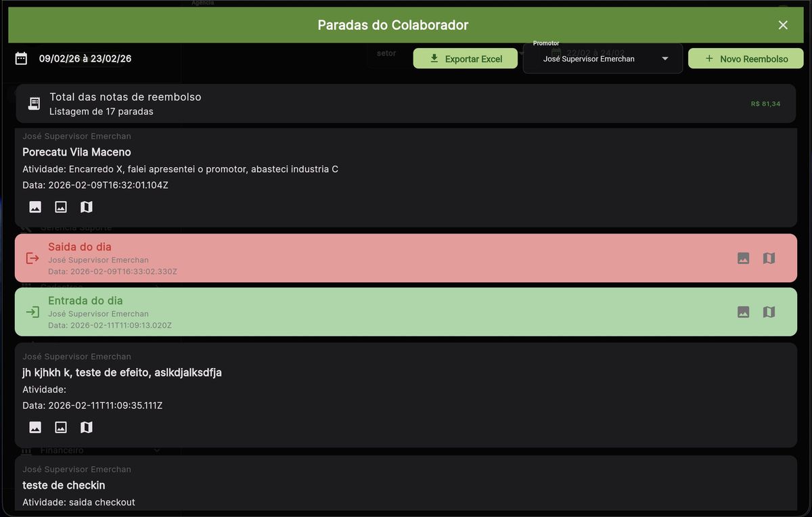This screenshot has height=517, width=812.
Task: Click the enter icon on Entrada do dia
Action: click(32, 312)
